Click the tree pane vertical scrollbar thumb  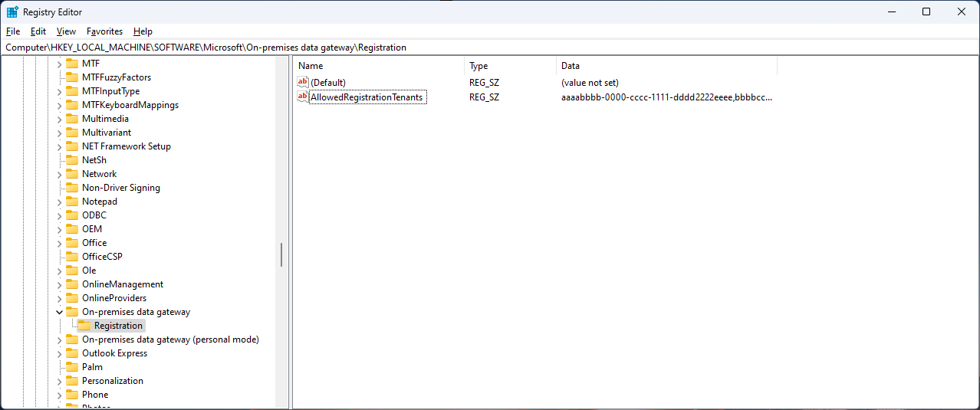pyautogui.click(x=281, y=254)
